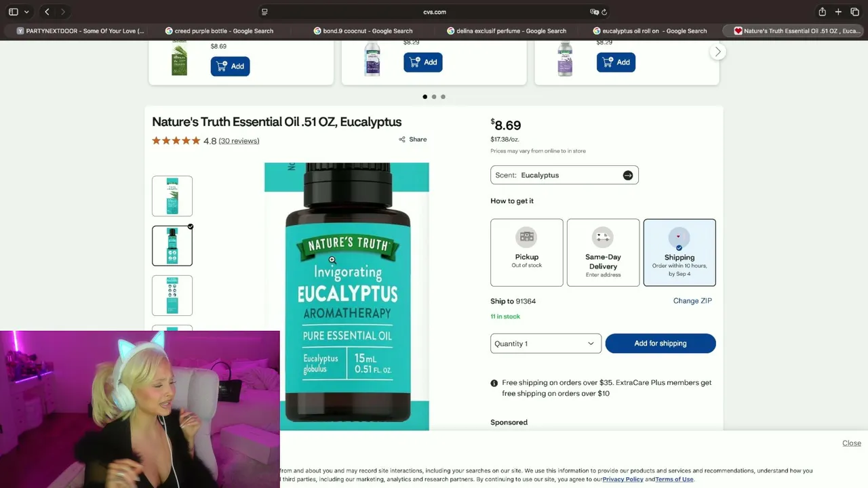Open the Privacy Policy link
This screenshot has height=488, width=868.
point(623,479)
